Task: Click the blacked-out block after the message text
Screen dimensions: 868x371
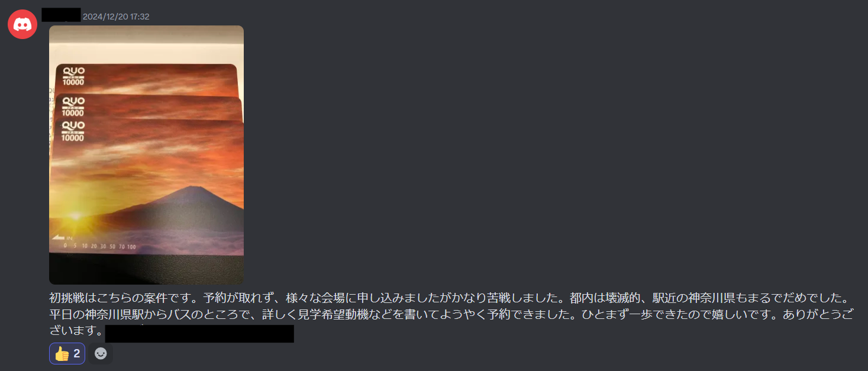Action: point(199,333)
